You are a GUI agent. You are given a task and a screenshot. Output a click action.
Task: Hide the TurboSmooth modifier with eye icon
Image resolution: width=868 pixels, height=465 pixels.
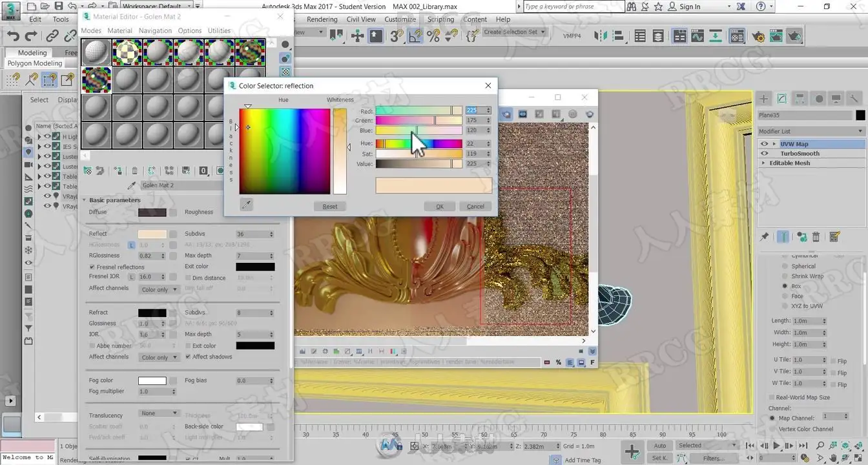coord(765,154)
